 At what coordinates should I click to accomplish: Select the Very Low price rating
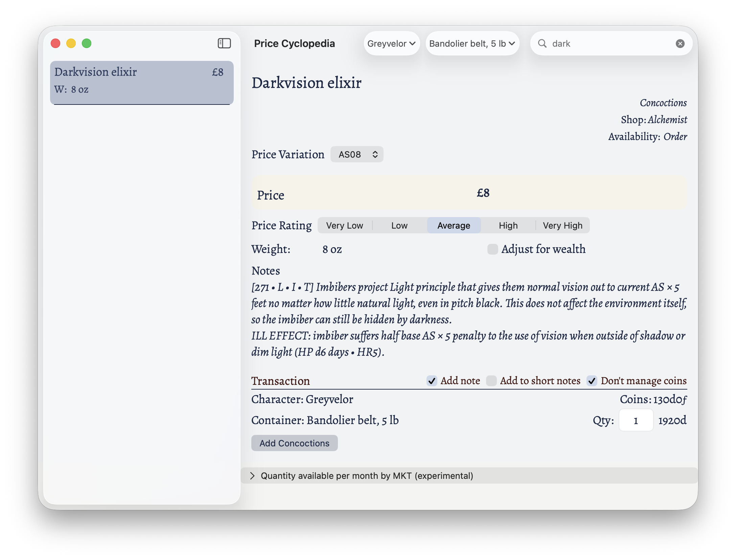tap(344, 226)
